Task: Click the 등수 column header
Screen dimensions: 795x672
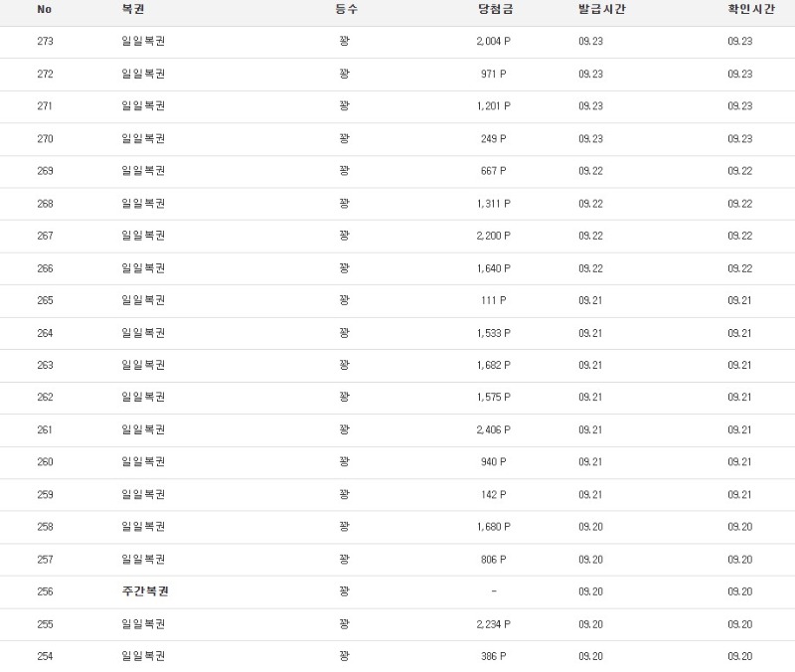Action: tap(345, 9)
